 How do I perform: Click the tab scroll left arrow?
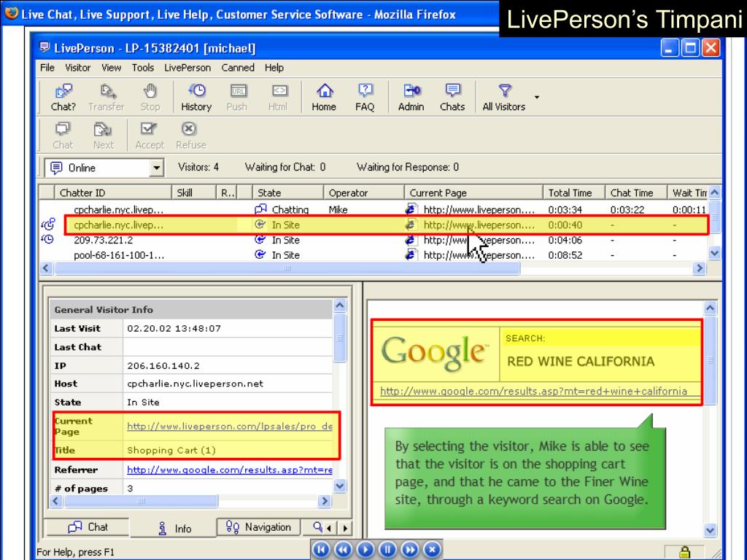(x=329, y=528)
